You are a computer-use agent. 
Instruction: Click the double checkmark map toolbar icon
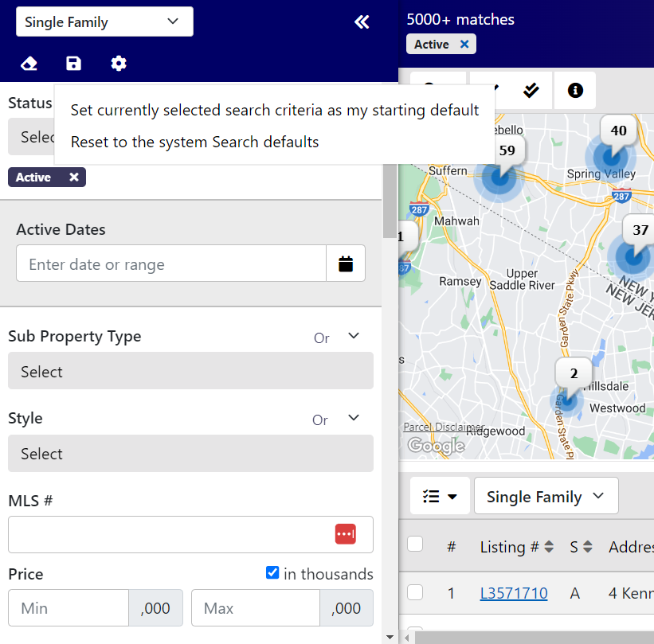pos(531,90)
